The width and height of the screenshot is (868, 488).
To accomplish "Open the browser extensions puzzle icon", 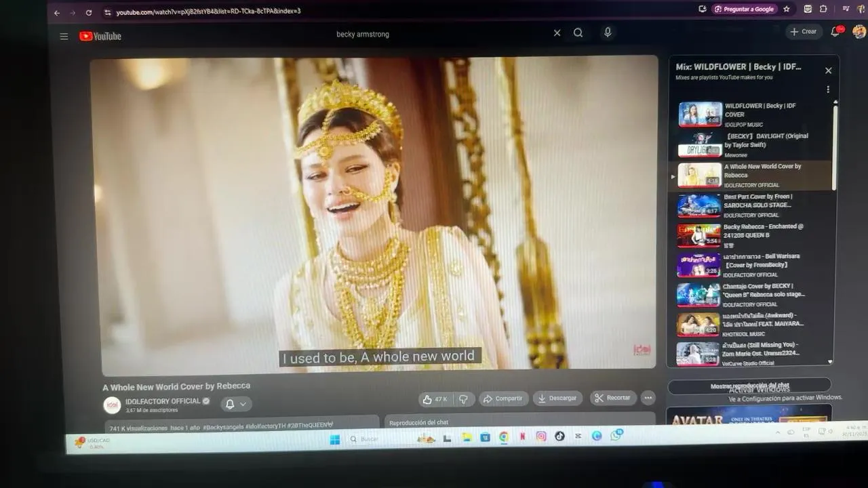I will (x=823, y=9).
